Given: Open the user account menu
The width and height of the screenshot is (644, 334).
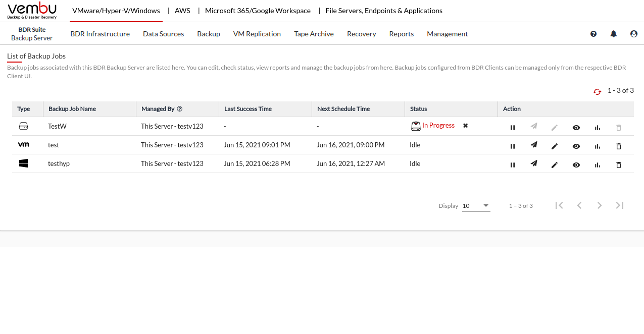Looking at the screenshot, I should click(x=633, y=34).
